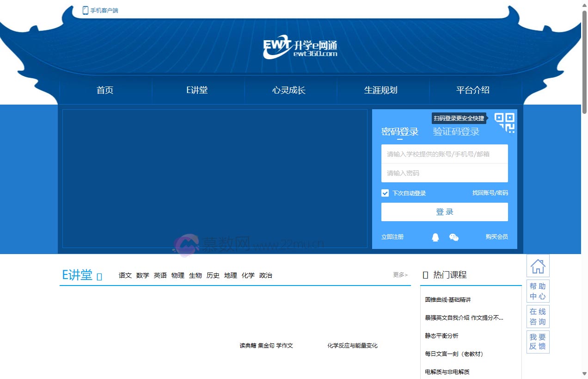The height and width of the screenshot is (379, 588).
Task: Click the phone icon beside 手机客户端
Action: point(85,10)
